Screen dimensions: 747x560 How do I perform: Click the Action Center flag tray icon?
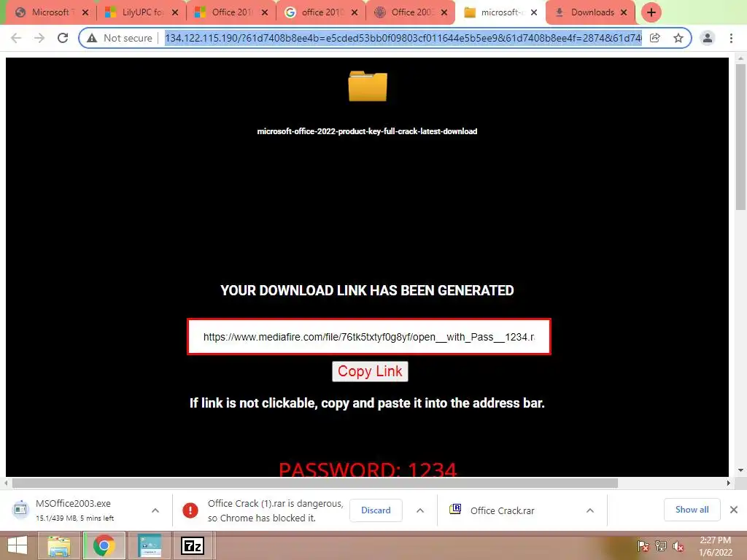[x=643, y=546]
